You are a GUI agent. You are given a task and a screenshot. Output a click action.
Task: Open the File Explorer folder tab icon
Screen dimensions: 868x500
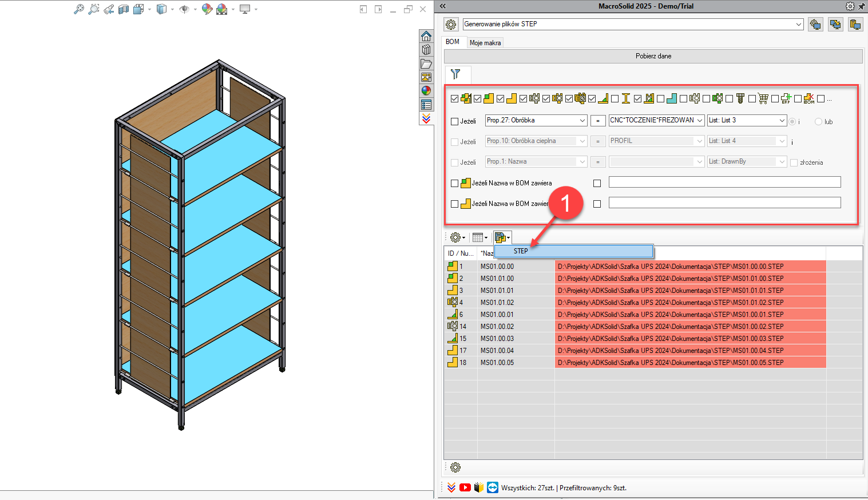(x=426, y=64)
